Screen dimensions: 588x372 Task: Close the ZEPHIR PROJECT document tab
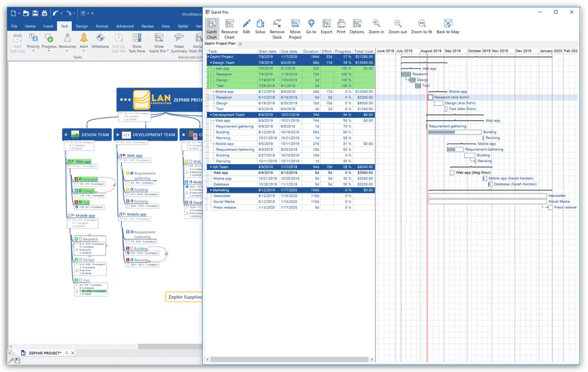pos(73,353)
